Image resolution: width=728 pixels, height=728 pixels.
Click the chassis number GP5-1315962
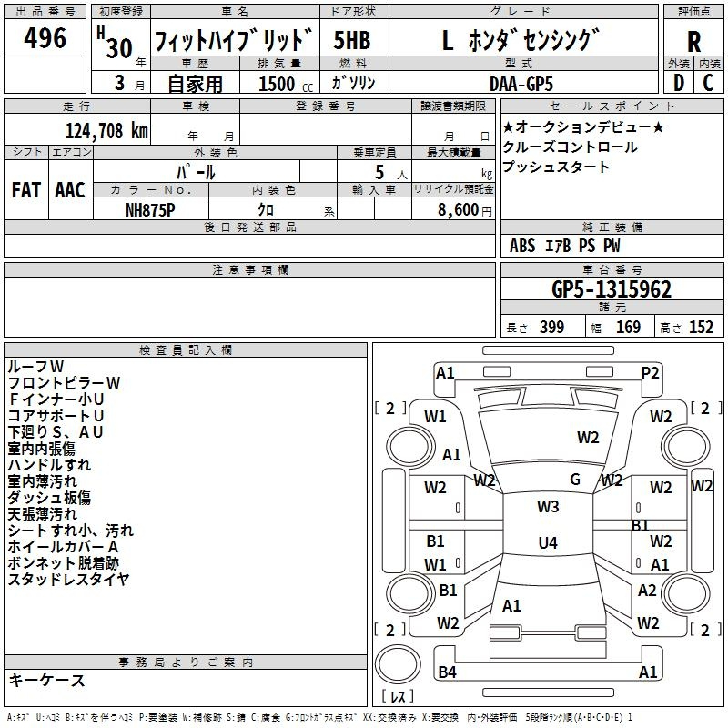click(x=612, y=290)
